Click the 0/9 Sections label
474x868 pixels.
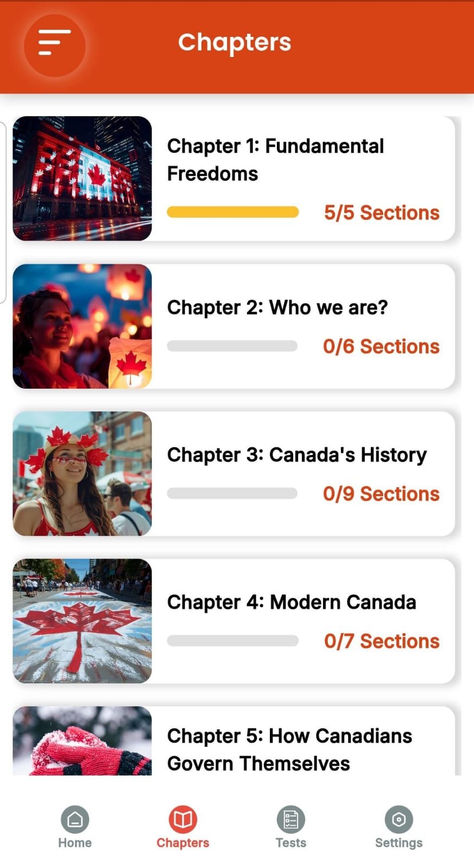click(381, 494)
